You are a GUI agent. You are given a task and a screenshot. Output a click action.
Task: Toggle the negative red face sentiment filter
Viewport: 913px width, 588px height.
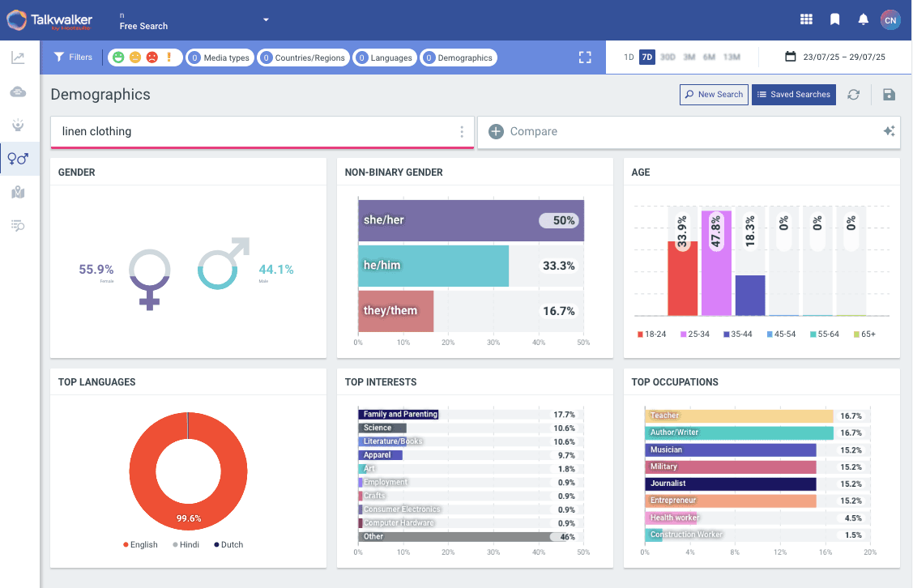(x=151, y=58)
